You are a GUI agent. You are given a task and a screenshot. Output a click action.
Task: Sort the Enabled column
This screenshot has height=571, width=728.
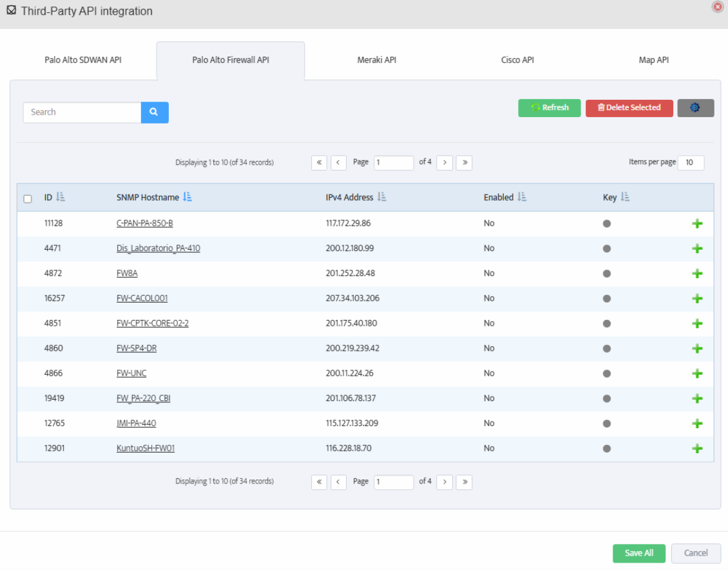[x=522, y=198]
